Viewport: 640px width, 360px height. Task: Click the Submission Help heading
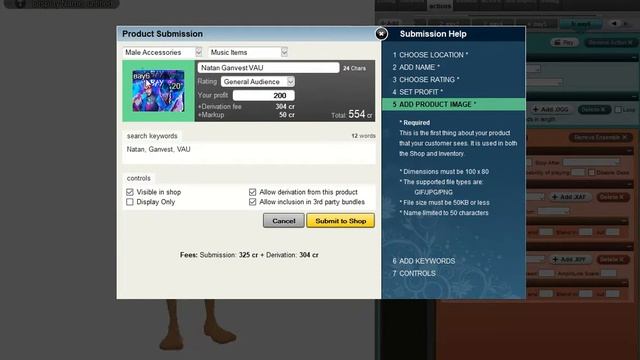click(x=433, y=34)
